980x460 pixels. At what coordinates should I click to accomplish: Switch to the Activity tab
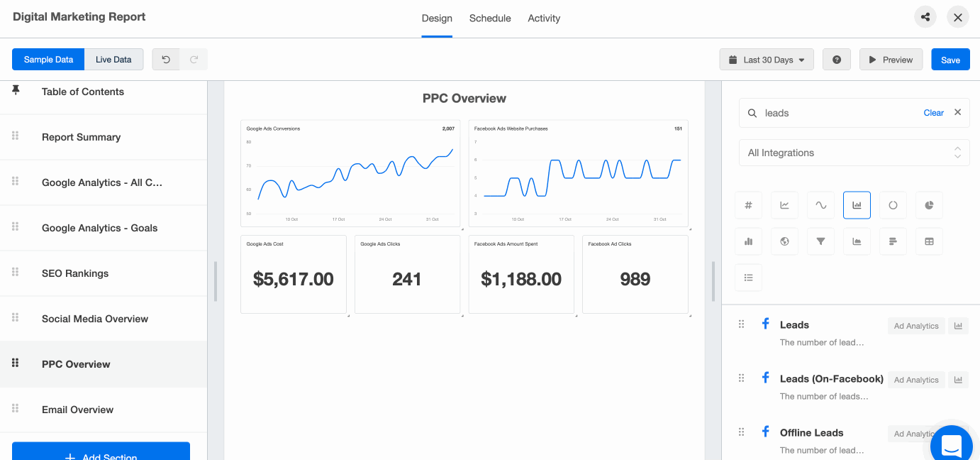tap(544, 18)
